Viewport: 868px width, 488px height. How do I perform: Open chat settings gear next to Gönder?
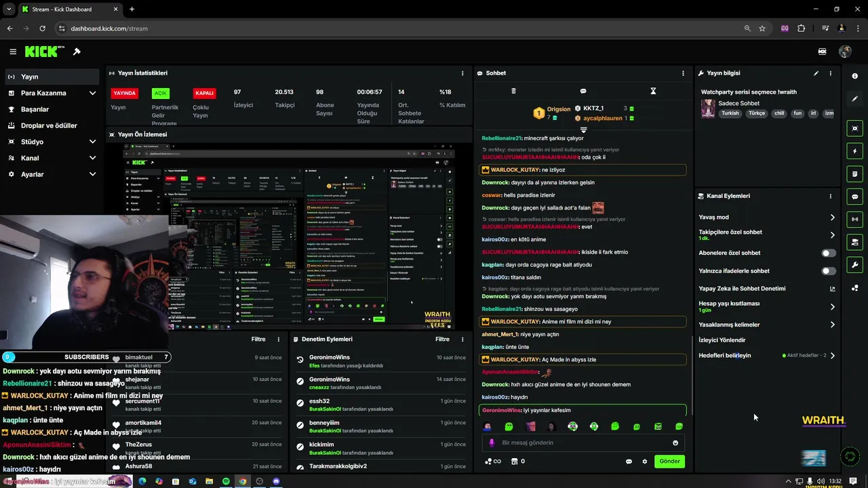pos(645,462)
